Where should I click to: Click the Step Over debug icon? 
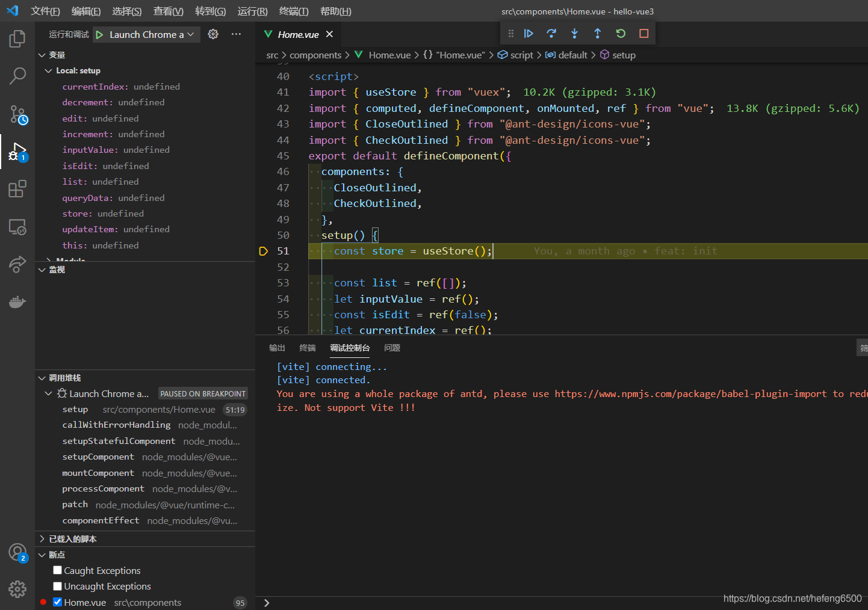(551, 34)
